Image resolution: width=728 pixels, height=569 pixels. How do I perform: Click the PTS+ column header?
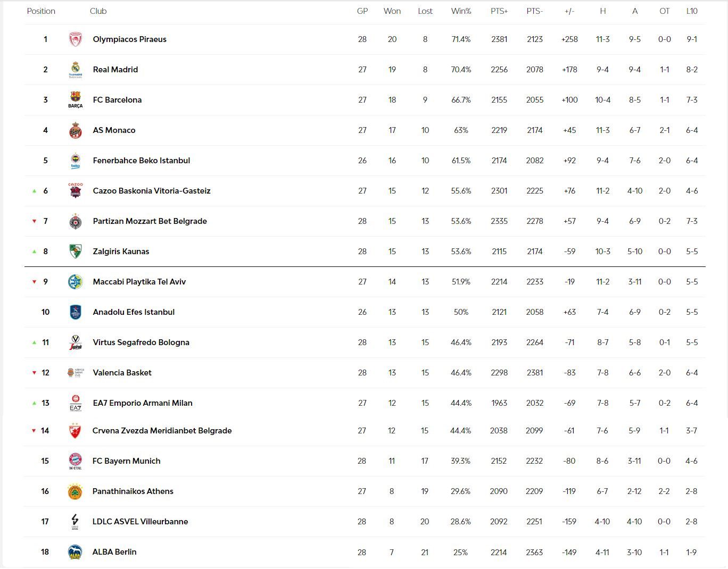499,11
